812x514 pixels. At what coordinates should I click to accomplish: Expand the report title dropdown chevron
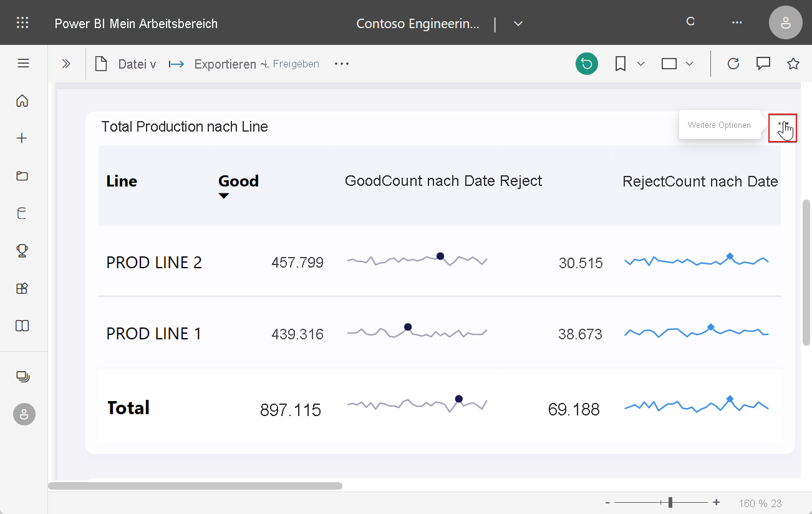[x=518, y=24]
